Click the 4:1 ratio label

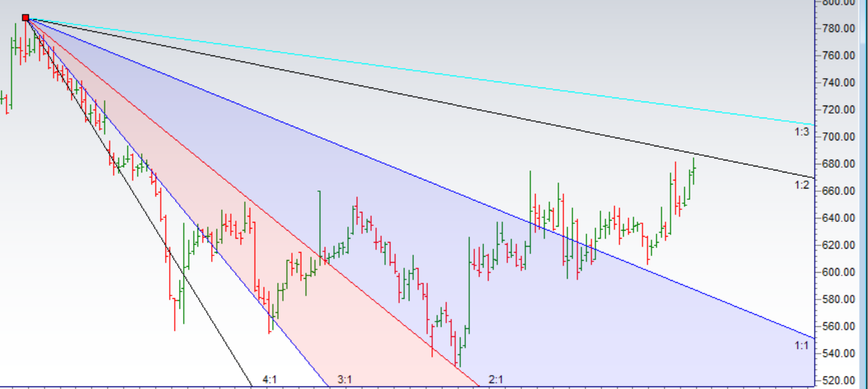click(x=270, y=380)
